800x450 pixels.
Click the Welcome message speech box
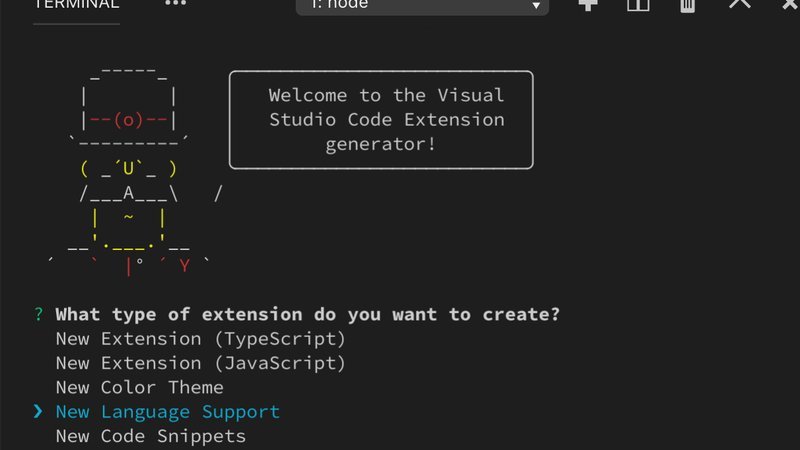coord(381,120)
